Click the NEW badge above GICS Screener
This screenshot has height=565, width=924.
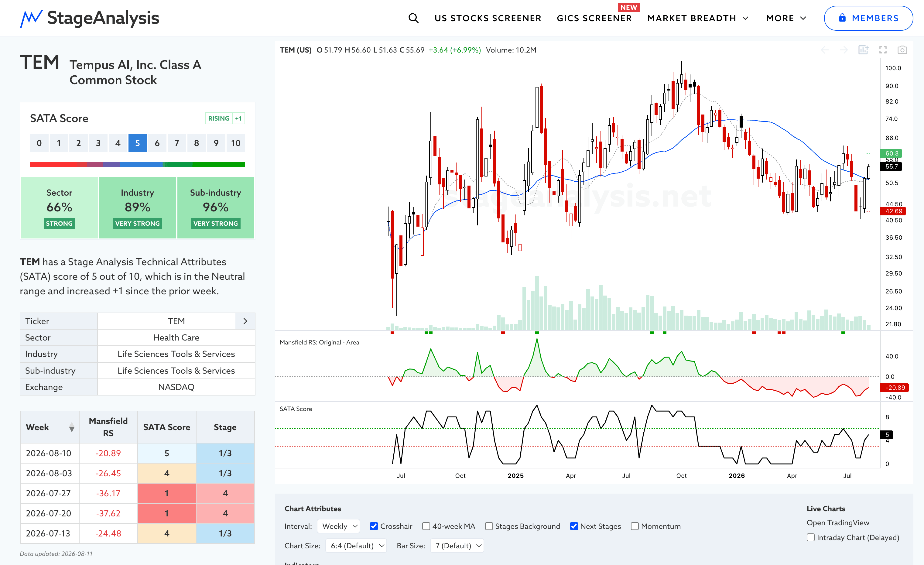click(x=629, y=7)
